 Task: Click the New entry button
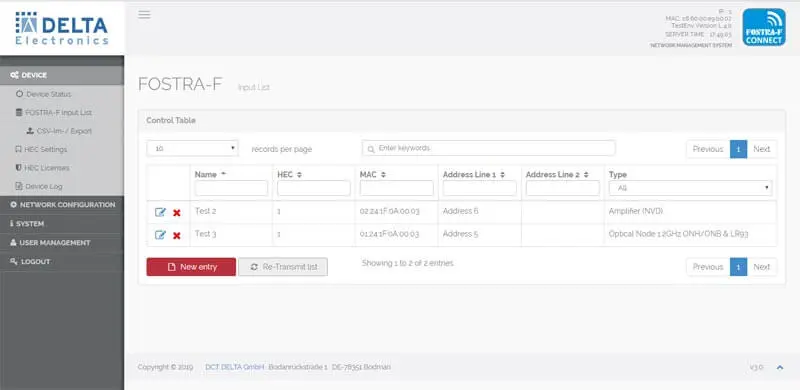[191, 267]
